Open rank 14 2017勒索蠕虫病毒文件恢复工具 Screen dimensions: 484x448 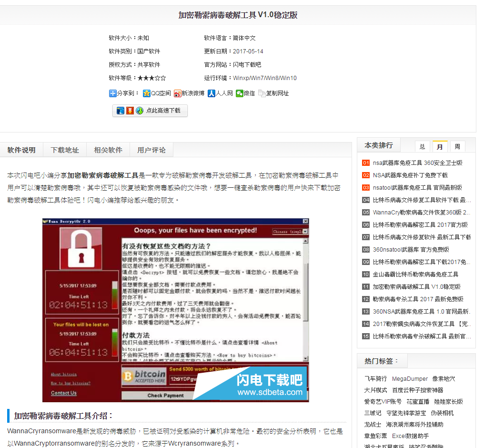click(x=422, y=324)
